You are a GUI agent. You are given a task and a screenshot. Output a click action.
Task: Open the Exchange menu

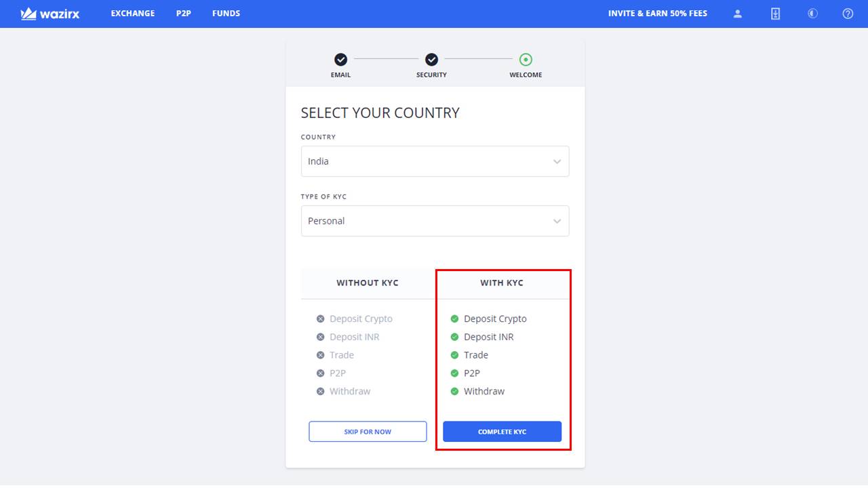[133, 14]
